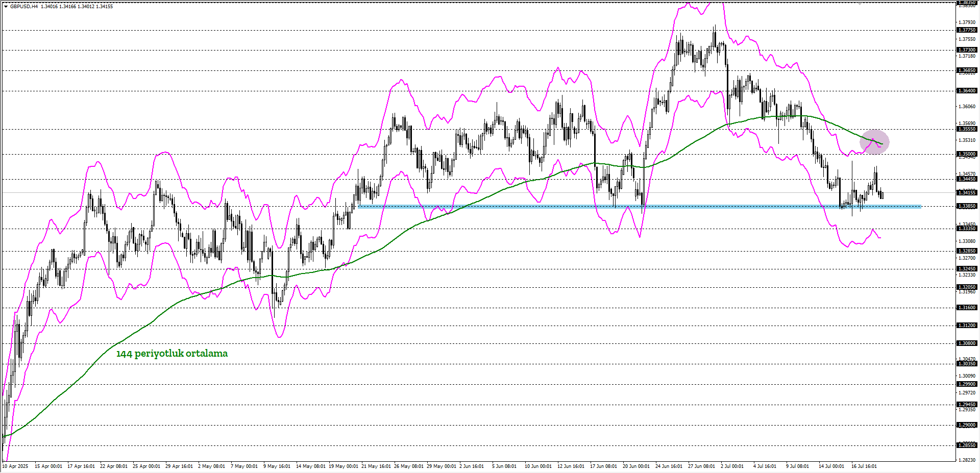
Task: Click the 20 Jun 00:01 time axis label
Action: click(x=636, y=466)
